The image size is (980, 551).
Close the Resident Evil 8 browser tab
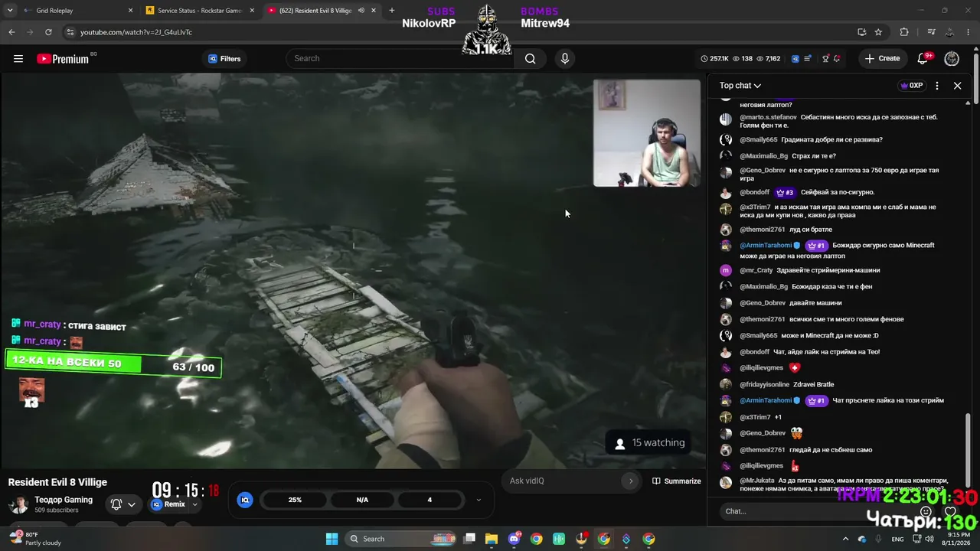(x=374, y=11)
